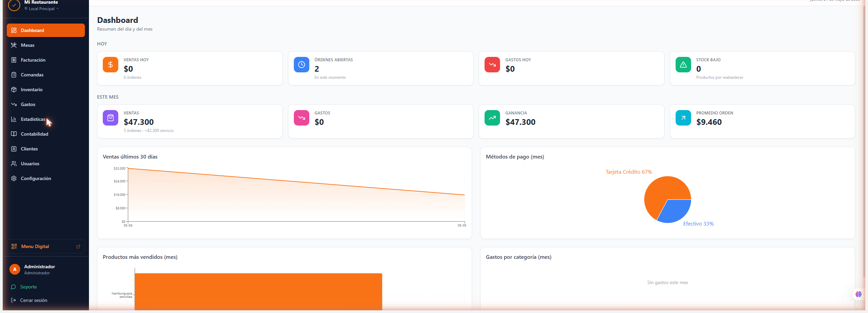Click the Ventas últimos 30 días chart heading
The image size is (868, 313).
pyautogui.click(x=130, y=157)
